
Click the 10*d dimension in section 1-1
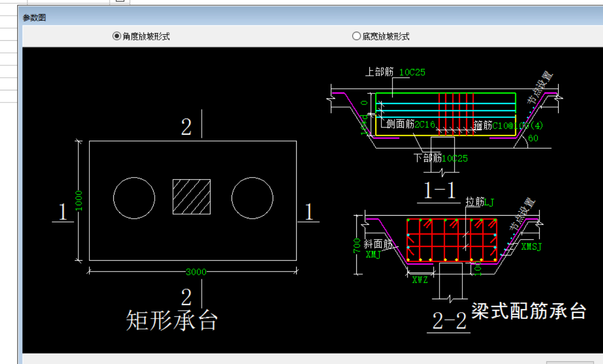[x=364, y=126]
